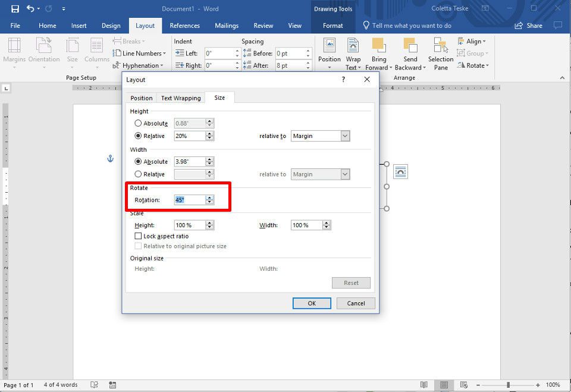Open the comments icon at top right

coord(557,26)
